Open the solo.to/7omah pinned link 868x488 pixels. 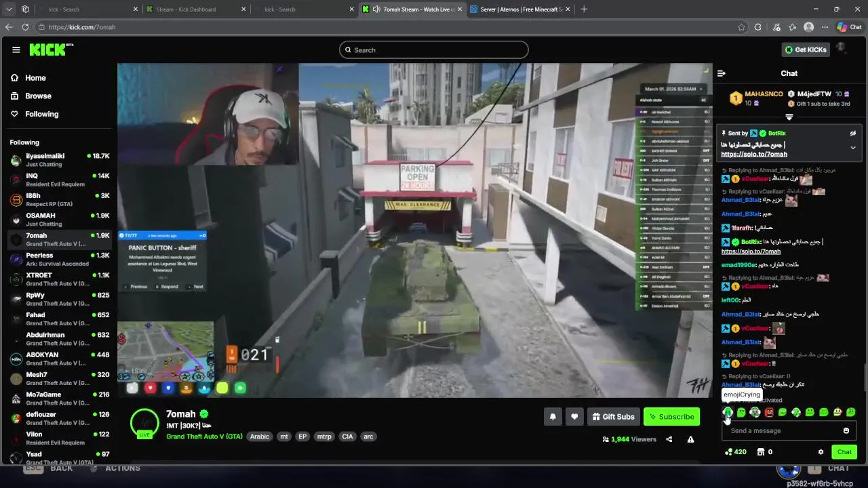point(754,155)
